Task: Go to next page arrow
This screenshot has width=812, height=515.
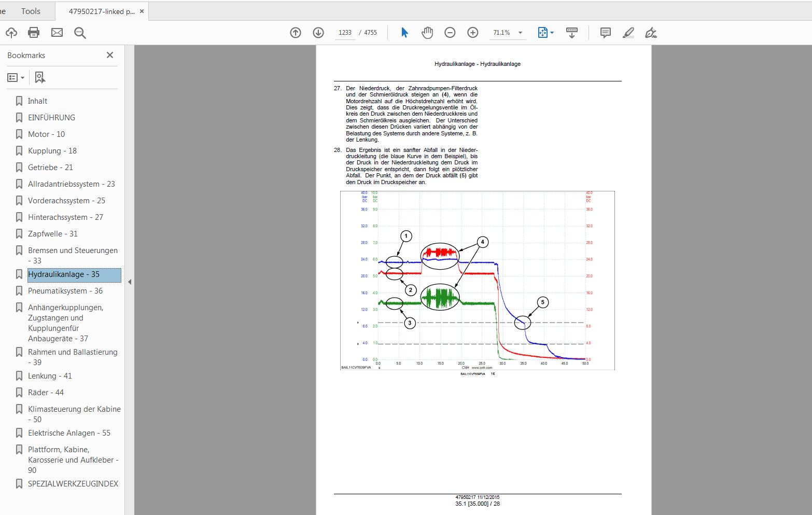Action: click(x=318, y=33)
